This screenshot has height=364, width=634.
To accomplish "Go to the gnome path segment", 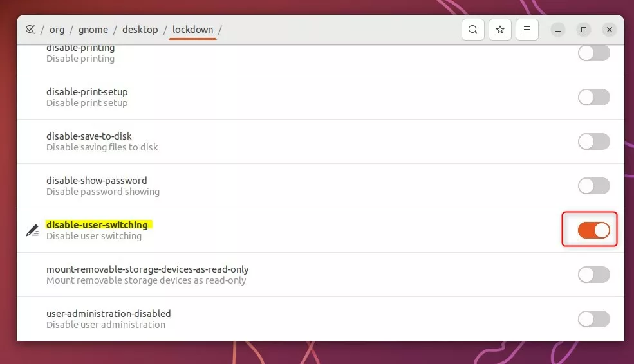I will tap(93, 30).
